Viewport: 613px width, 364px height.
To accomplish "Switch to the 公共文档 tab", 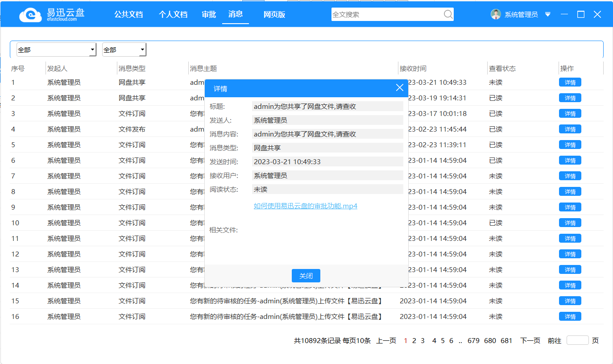I will [129, 14].
